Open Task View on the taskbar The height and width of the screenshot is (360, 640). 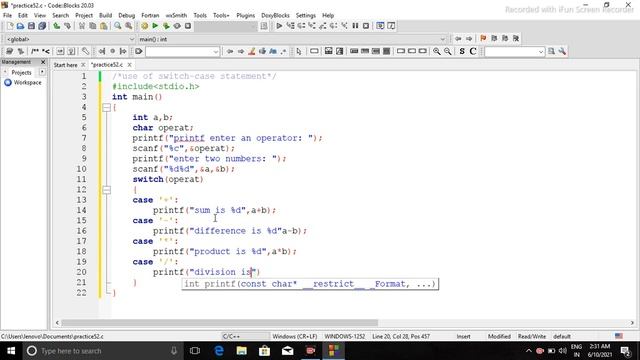coord(195,351)
